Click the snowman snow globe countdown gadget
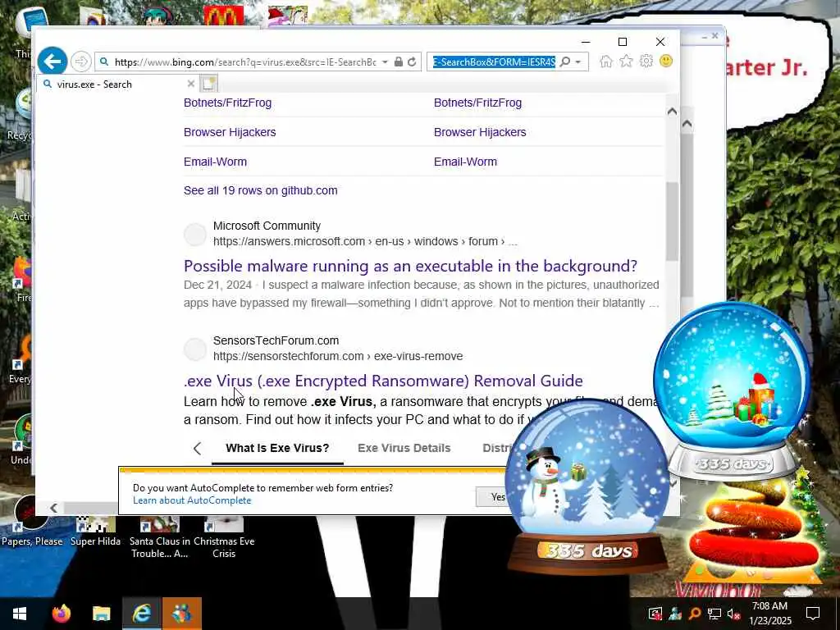This screenshot has height=630, width=840. (587, 487)
